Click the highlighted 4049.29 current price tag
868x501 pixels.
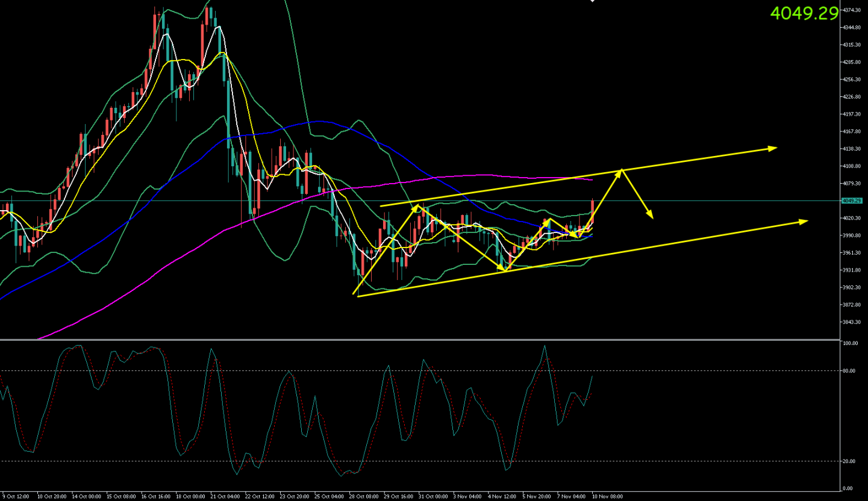[x=852, y=201]
